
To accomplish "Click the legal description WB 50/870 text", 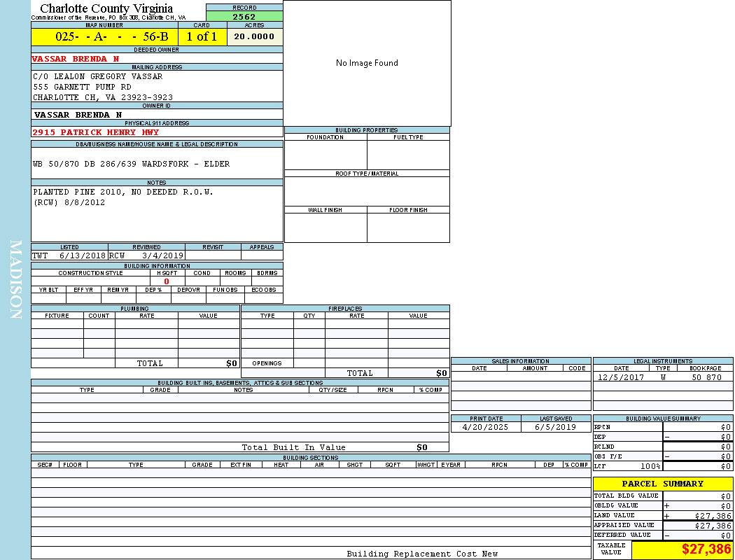I will coord(131,164).
